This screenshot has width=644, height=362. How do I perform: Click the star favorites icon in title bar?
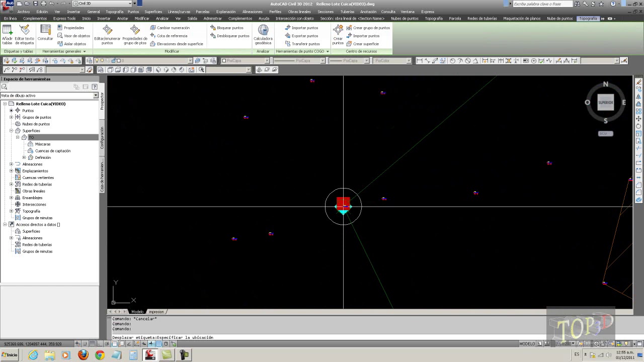point(601,4)
